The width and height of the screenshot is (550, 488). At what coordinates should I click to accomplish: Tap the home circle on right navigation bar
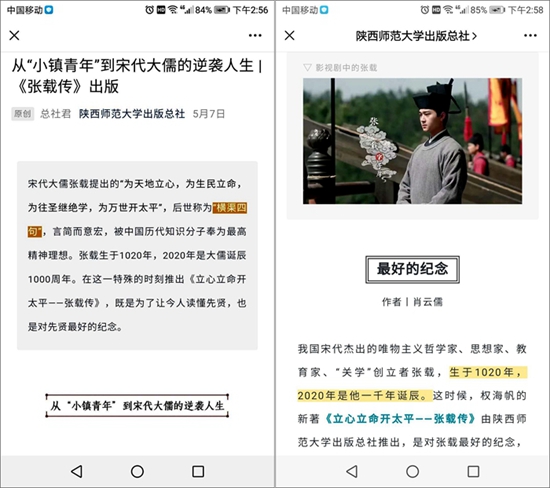click(412, 471)
